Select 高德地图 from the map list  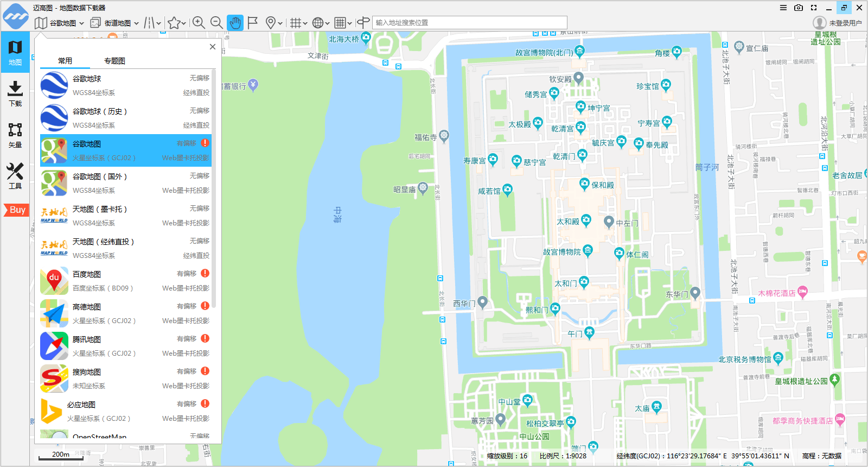tap(125, 313)
